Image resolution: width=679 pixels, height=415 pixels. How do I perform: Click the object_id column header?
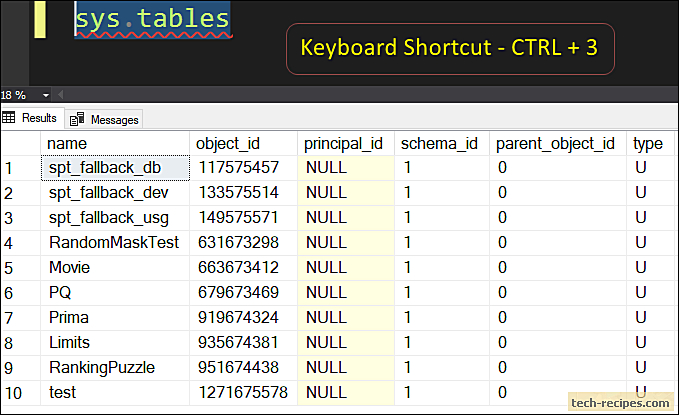point(243,143)
